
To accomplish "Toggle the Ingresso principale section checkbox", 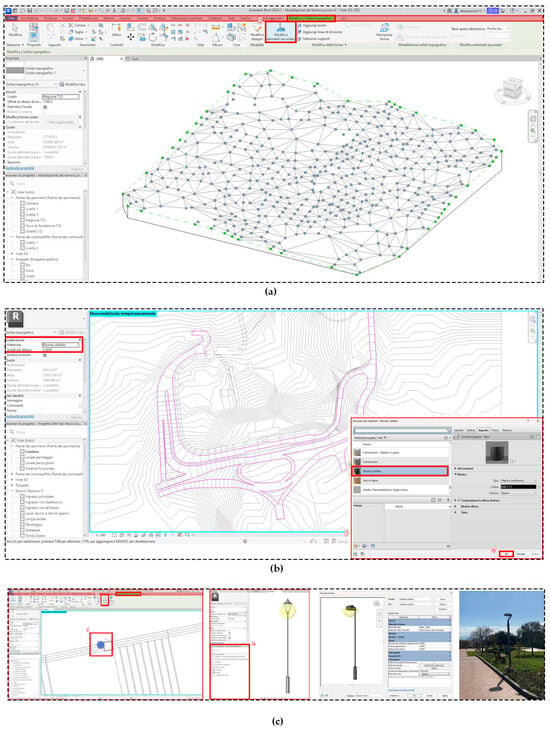I will 22,497.
